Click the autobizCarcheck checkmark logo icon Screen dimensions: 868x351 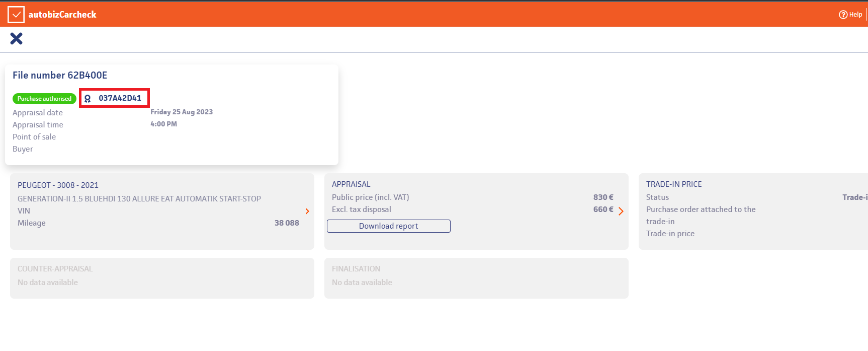coord(16,15)
